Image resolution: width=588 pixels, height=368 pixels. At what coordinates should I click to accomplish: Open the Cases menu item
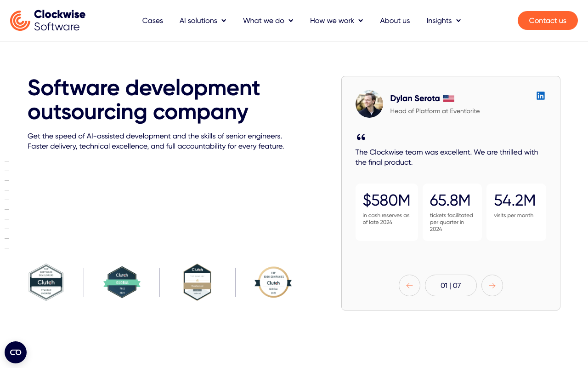coord(153,21)
